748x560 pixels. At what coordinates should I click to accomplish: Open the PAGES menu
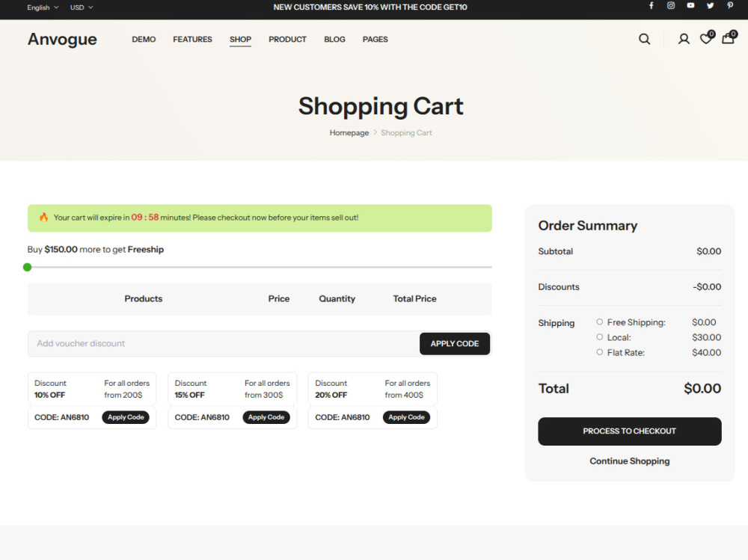pos(375,39)
